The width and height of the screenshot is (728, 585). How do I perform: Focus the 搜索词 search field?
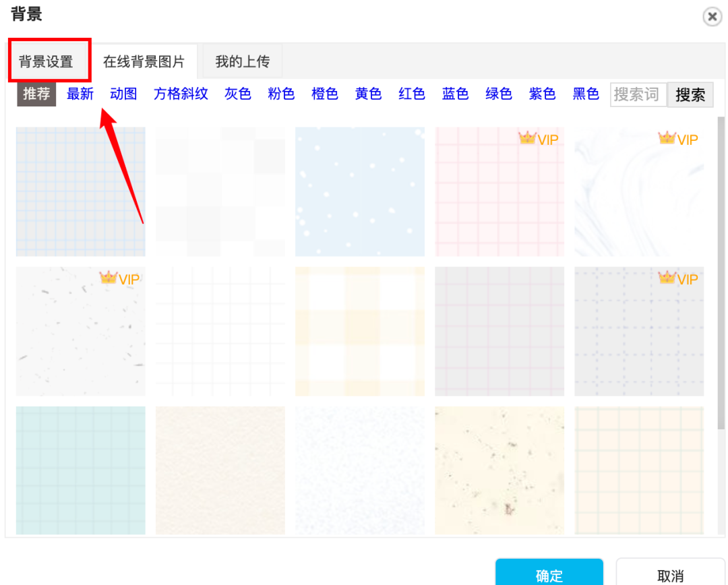[x=638, y=95]
